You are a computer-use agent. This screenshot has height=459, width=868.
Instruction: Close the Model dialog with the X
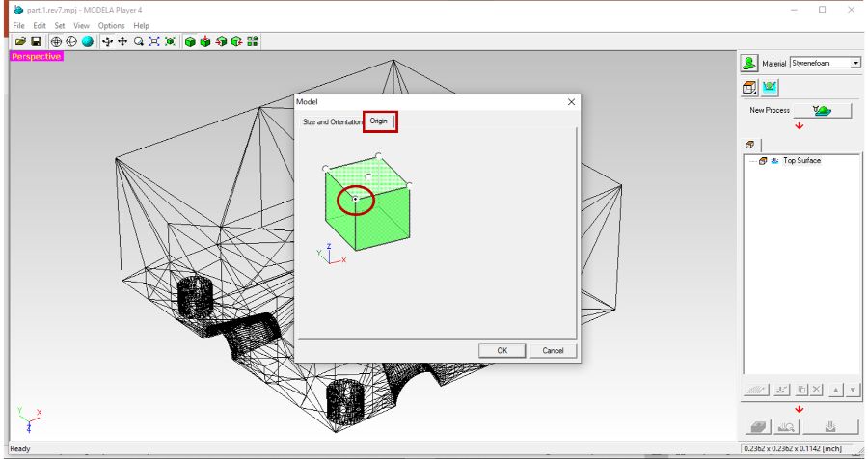pos(571,102)
